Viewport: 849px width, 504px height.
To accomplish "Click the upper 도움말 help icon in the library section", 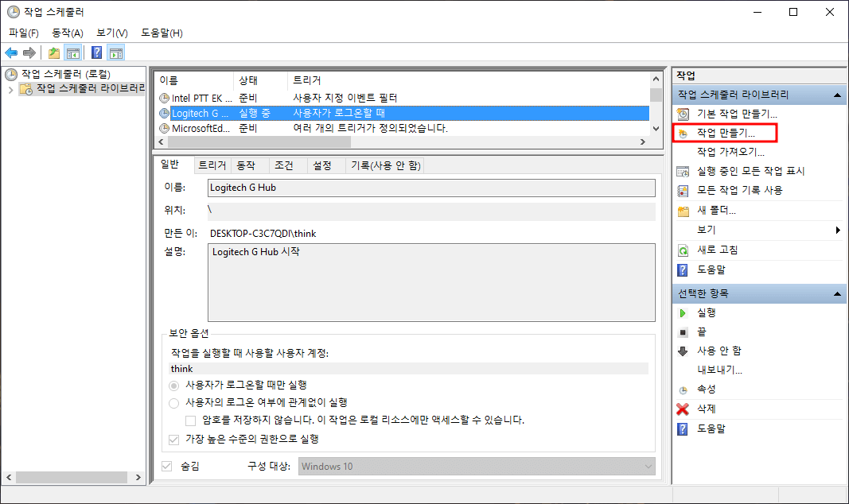I will click(683, 269).
